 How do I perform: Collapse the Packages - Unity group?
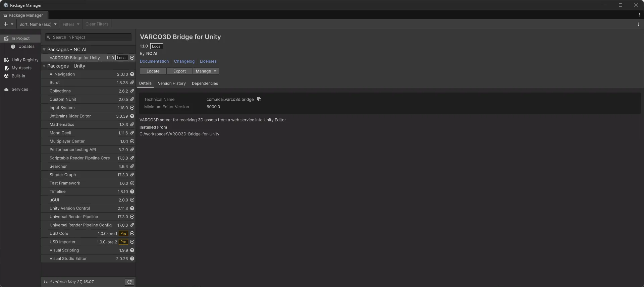tap(44, 66)
